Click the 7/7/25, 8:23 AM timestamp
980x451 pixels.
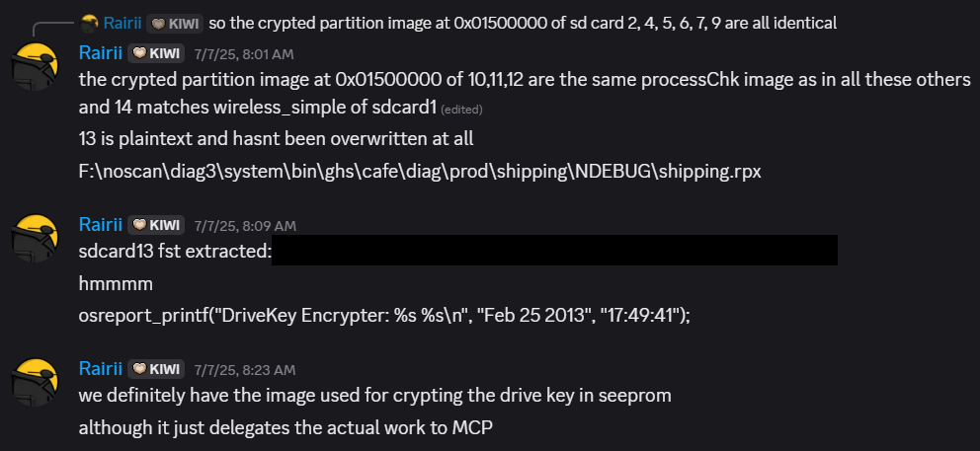pyautogui.click(x=245, y=370)
